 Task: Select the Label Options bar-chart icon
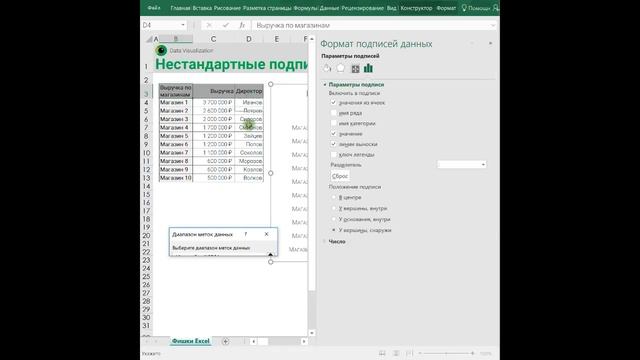pyautogui.click(x=368, y=68)
